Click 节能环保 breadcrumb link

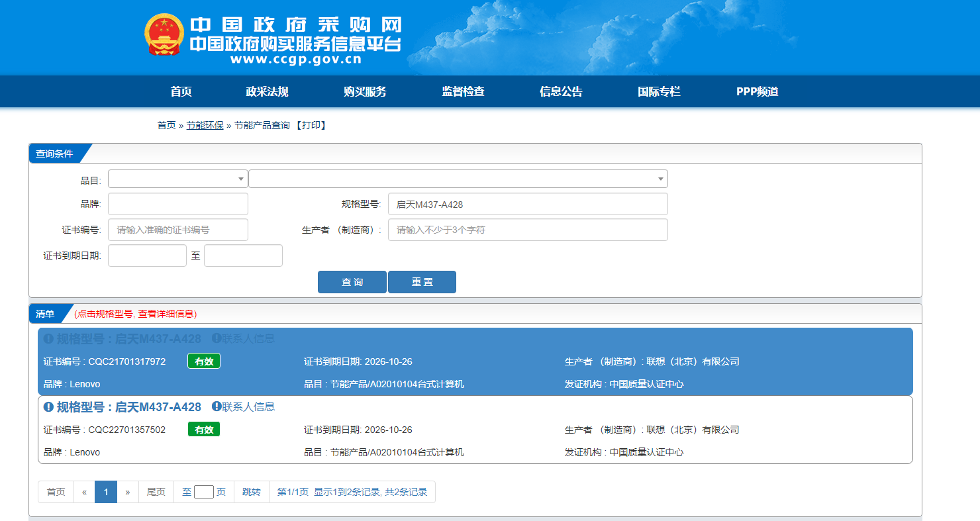205,125
